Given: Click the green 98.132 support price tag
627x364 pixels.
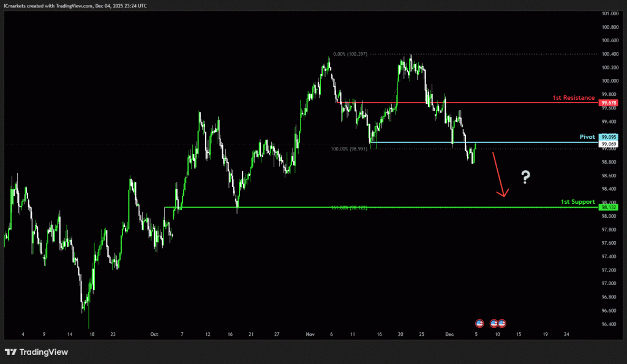Looking at the screenshot, I should [x=609, y=207].
